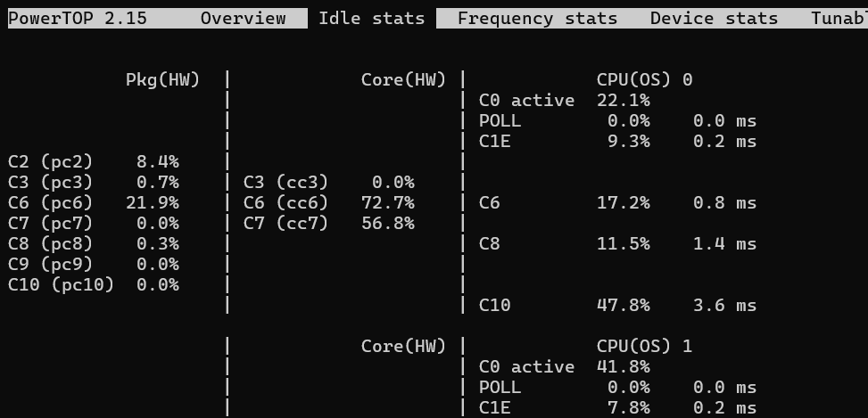Select the C6 (pc6) 21.9% row
The height and width of the screenshot is (418, 868).
94,202
